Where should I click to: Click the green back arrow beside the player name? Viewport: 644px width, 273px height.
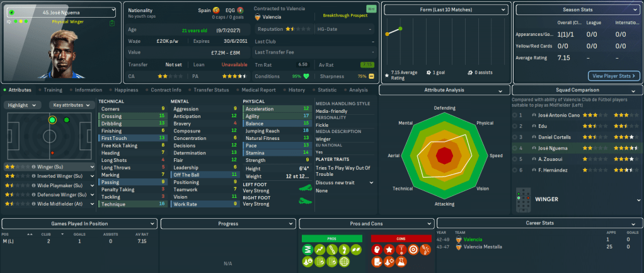tap(11, 12)
